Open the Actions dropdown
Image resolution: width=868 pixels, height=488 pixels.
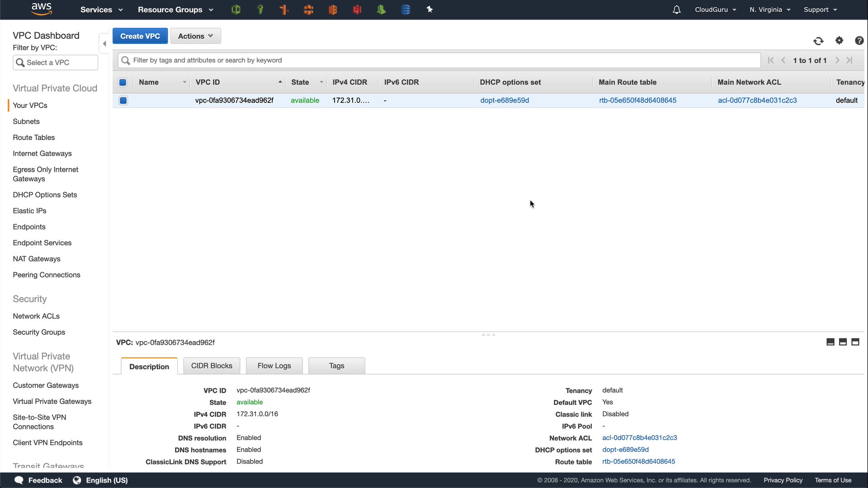point(195,36)
